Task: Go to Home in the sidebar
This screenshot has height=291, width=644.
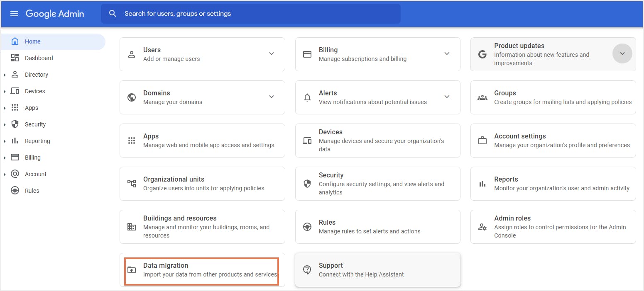Action: point(32,41)
